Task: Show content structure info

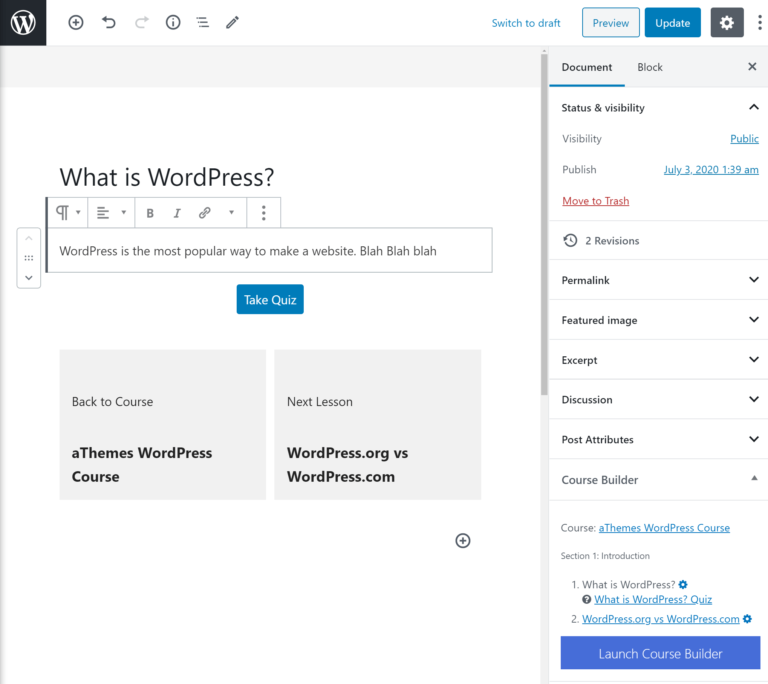Action: coord(173,23)
